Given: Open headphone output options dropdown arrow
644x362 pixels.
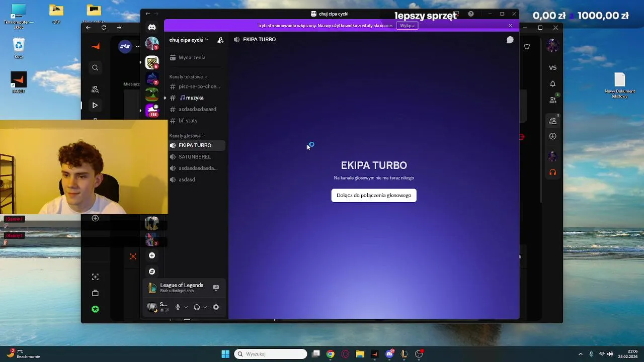Looking at the screenshot, I should pos(205,307).
